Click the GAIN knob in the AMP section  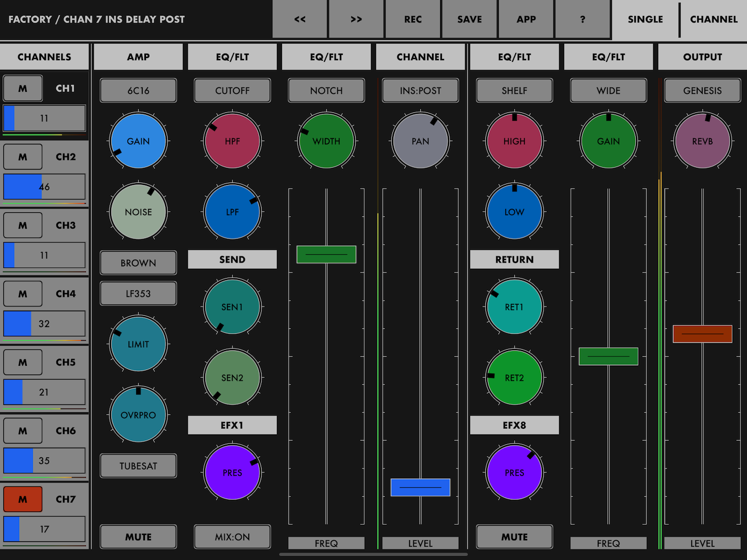click(138, 141)
